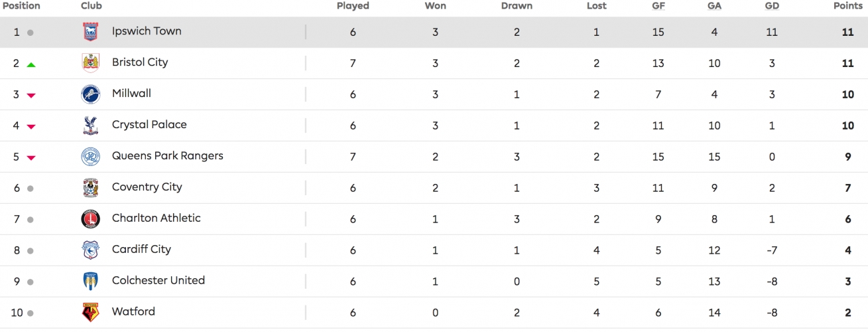Screen dimensions: 868x332
Task: Open the Ipswich Town club link
Action: [147, 31]
